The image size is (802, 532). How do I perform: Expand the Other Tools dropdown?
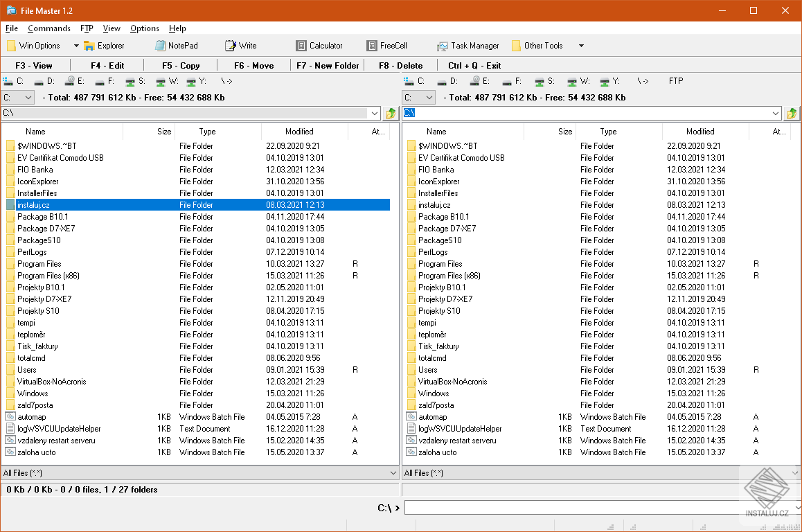[x=580, y=45]
